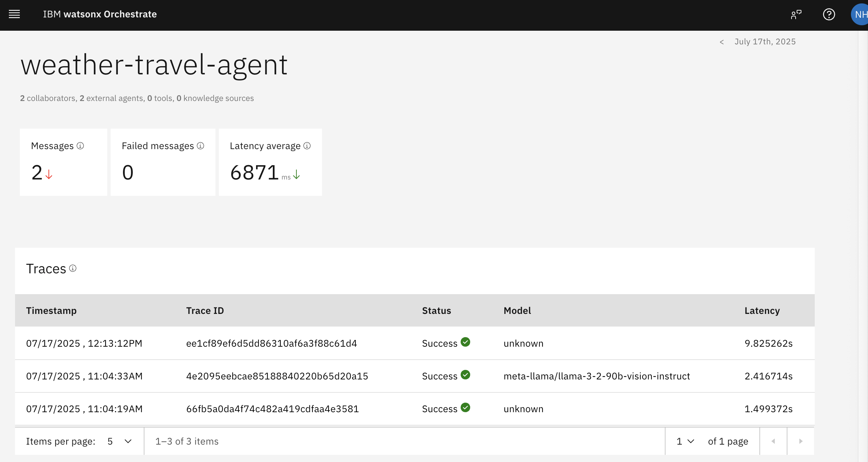The width and height of the screenshot is (868, 462).
Task: Show info tooltip for Failed messages
Action: (x=200, y=146)
